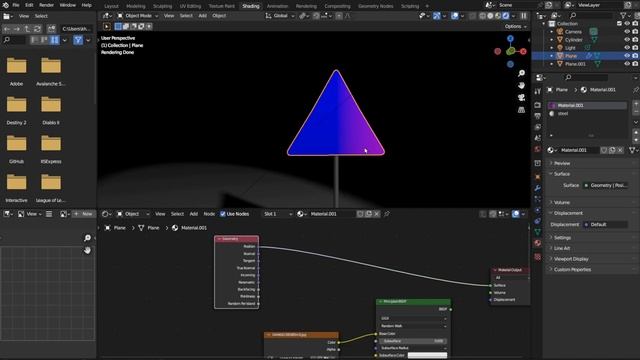Switch to the Layout workspace tab
The height and width of the screenshot is (360, 640).
pos(111,6)
